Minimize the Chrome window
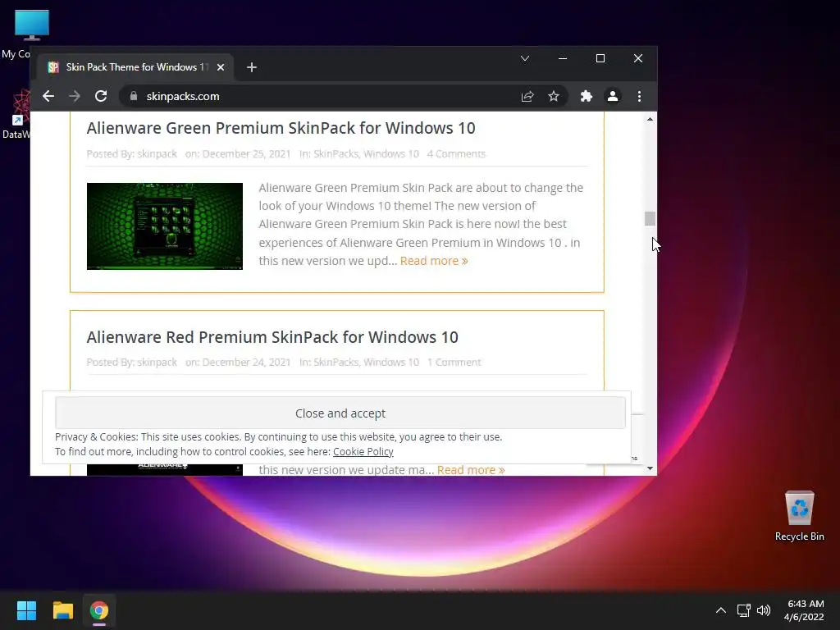The height and width of the screenshot is (630, 840). pyautogui.click(x=563, y=58)
